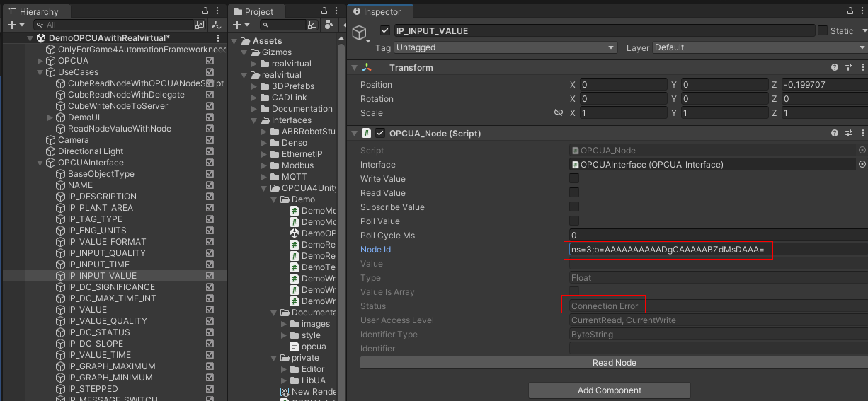The width and height of the screenshot is (868, 401).
Task: Open the Static flags dropdown arrow
Action: click(864, 30)
